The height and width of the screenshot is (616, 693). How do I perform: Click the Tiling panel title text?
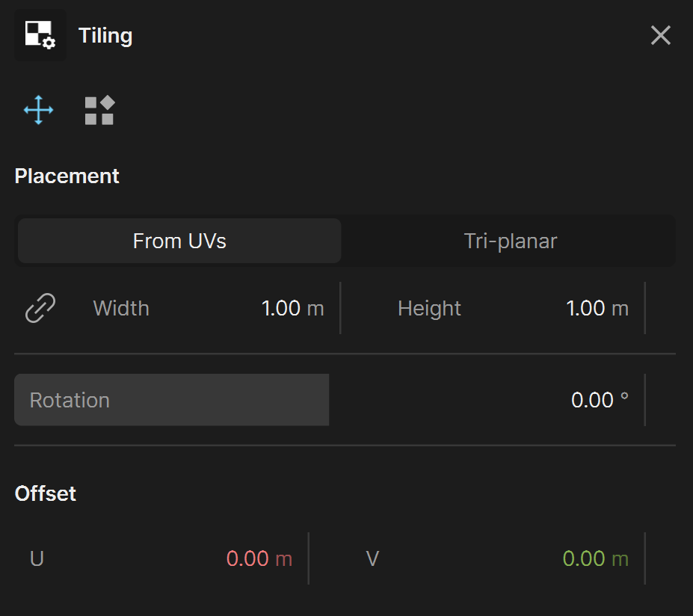point(105,36)
